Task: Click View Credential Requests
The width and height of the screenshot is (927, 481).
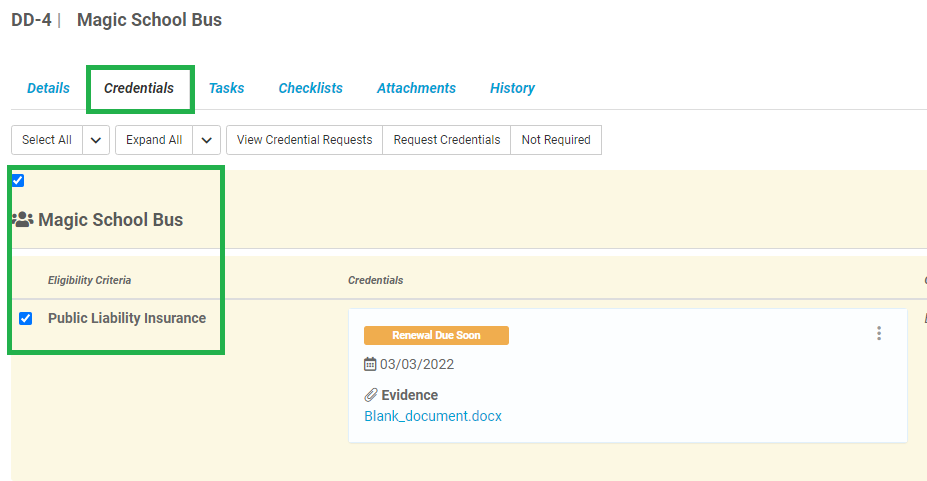Action: [304, 140]
